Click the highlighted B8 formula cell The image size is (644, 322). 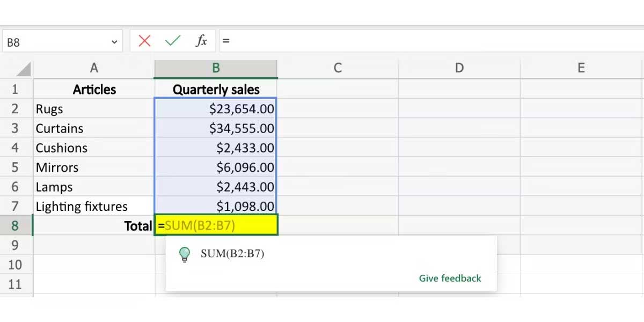point(216,225)
